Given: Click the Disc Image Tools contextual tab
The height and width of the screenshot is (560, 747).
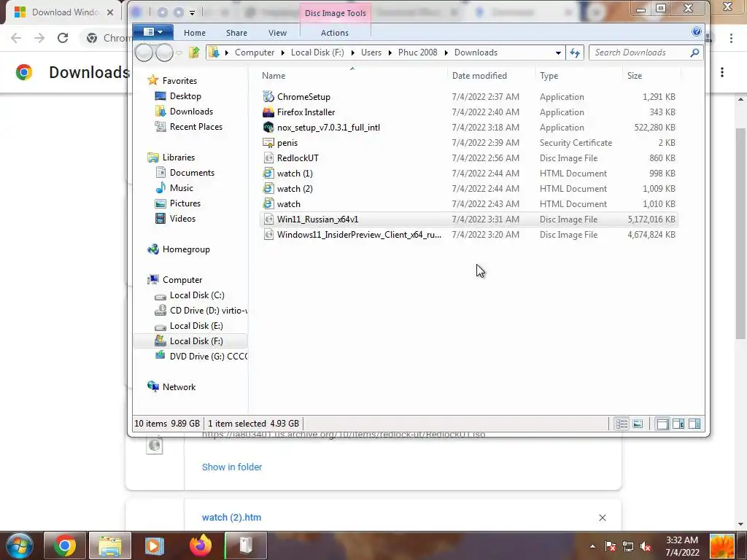Looking at the screenshot, I should click(336, 13).
